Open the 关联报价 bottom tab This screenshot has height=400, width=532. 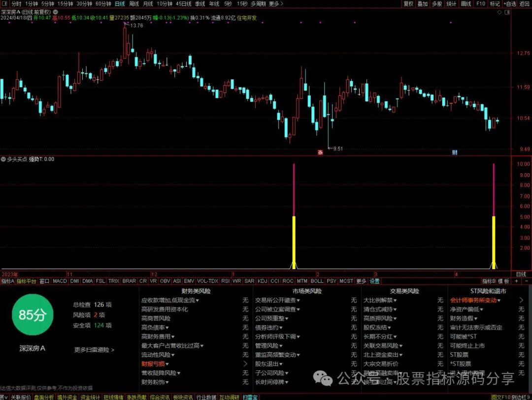(x=21, y=397)
